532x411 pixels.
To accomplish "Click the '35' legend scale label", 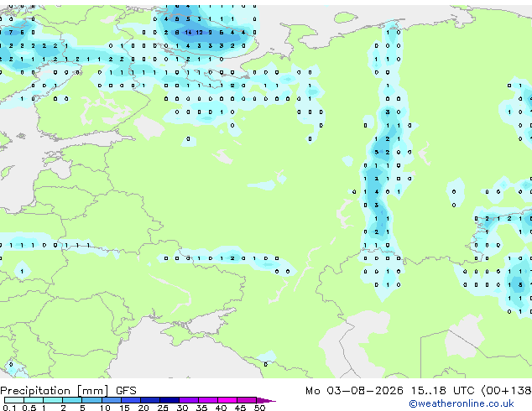I will [201, 408].
